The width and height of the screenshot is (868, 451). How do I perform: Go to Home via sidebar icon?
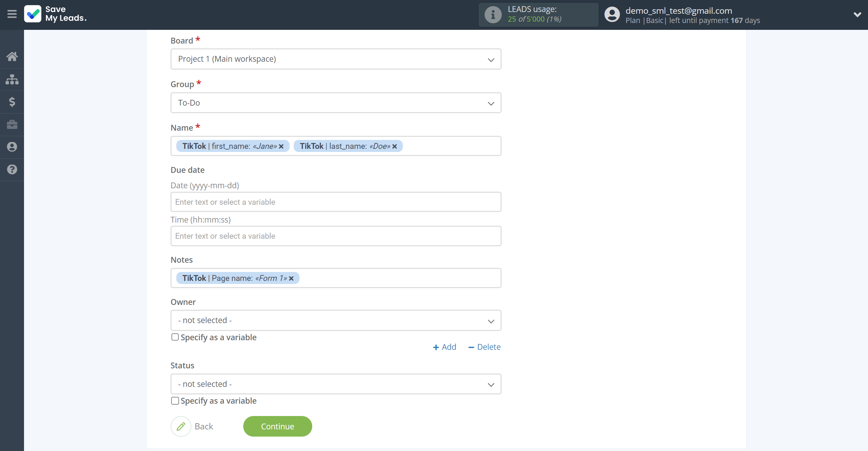pos(12,56)
